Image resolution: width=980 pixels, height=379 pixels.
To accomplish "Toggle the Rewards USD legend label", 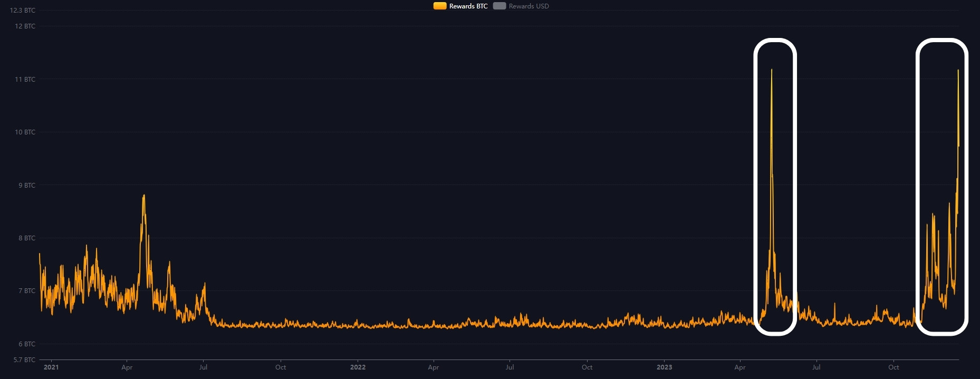I will [x=529, y=6].
